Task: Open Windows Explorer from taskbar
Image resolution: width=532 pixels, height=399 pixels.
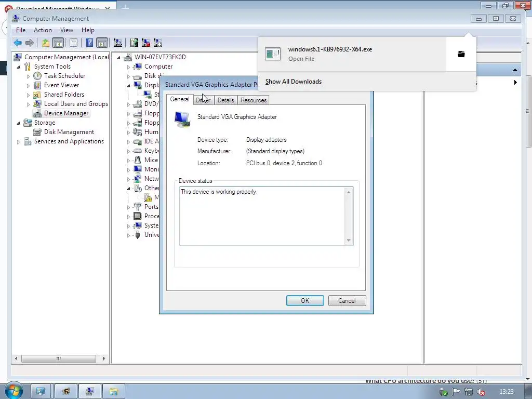Action: pos(113,392)
